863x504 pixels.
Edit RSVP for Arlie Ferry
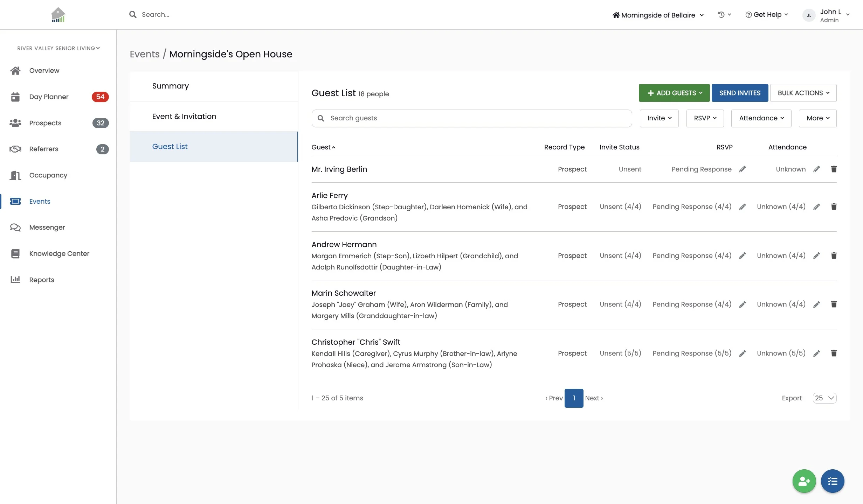(x=742, y=207)
